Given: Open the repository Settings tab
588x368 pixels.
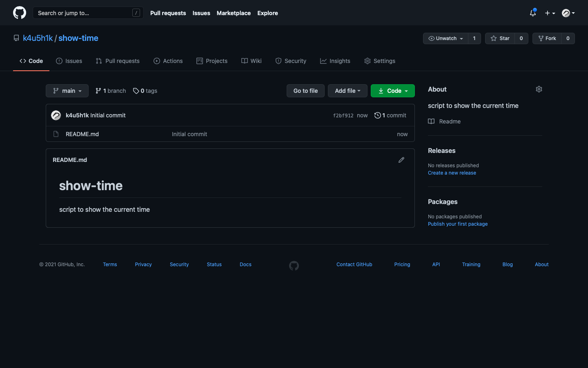Looking at the screenshot, I should tap(380, 61).
